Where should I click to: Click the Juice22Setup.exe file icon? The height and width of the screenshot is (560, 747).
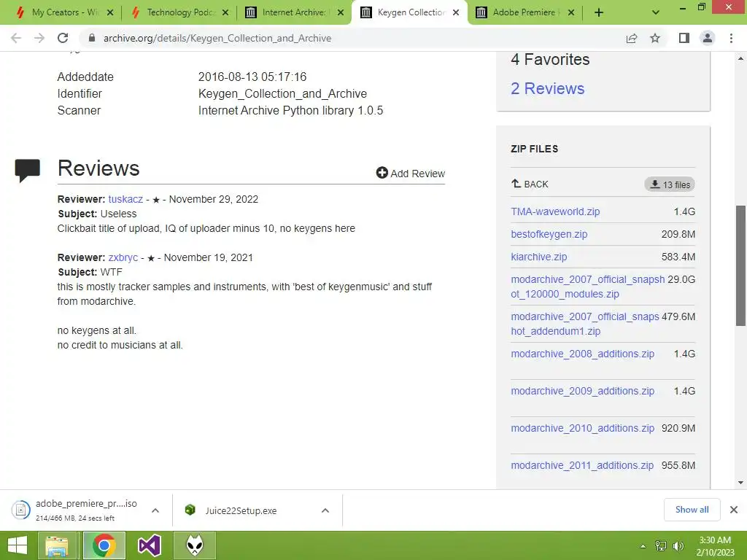pos(190,510)
